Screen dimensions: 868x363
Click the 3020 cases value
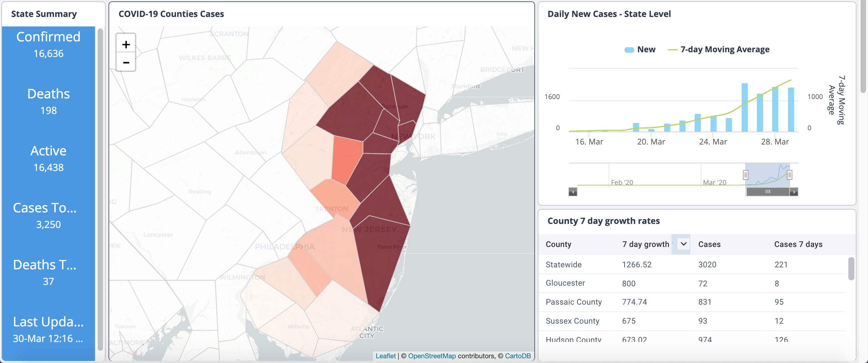tap(707, 265)
